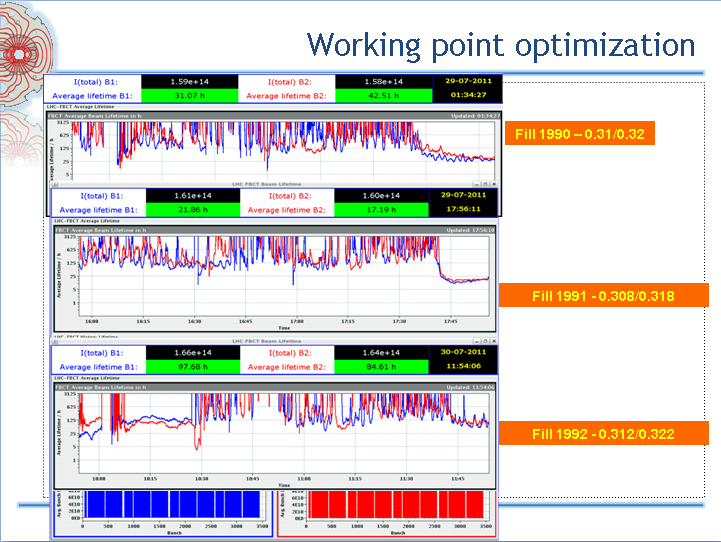Image resolution: width=721 pixels, height=542 pixels.
Task: Click Average lifetime B2 label of the 01:34:27 window
Action: point(286,96)
